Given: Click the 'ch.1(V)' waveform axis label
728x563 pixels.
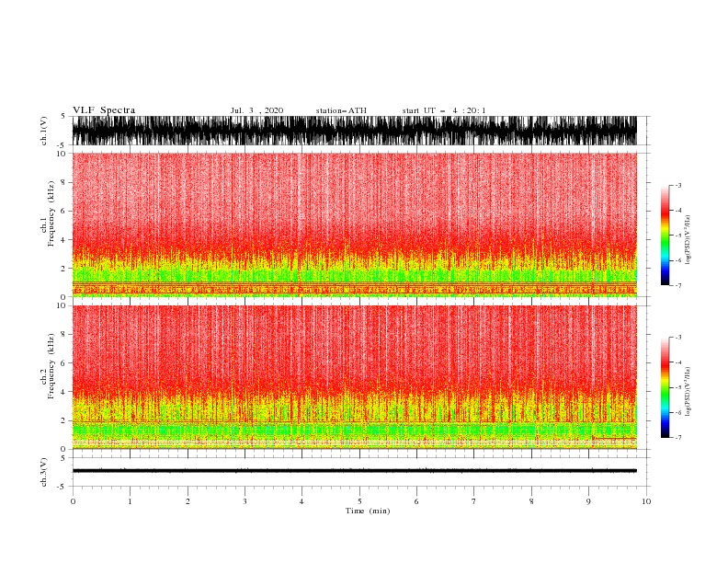Looking at the screenshot, I should 44,131.
